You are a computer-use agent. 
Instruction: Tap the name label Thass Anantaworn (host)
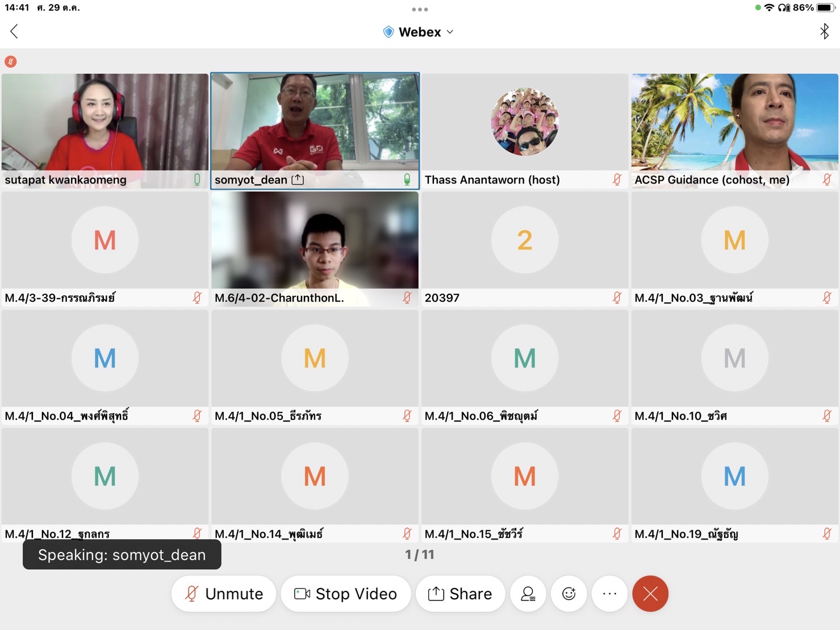[492, 180]
